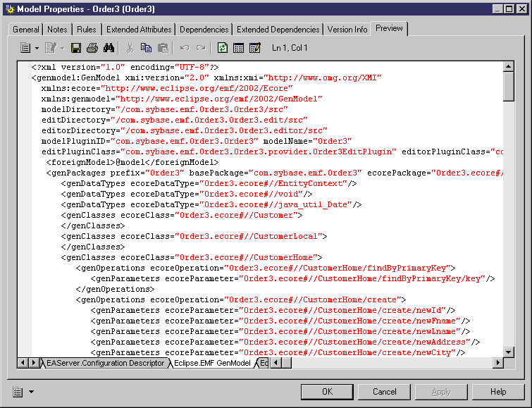Image resolution: width=532 pixels, height=408 pixels.
Task: Open the Extended Attributes tab
Action: 139,30
